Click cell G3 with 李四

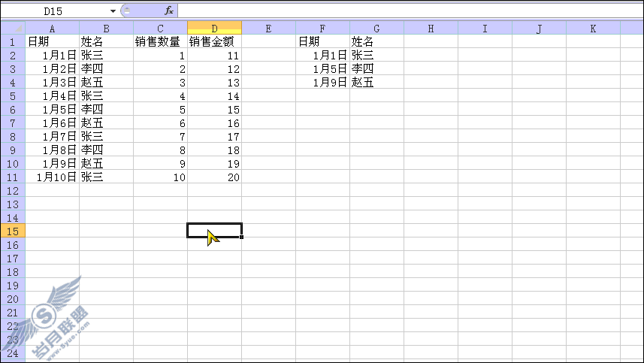tap(377, 68)
